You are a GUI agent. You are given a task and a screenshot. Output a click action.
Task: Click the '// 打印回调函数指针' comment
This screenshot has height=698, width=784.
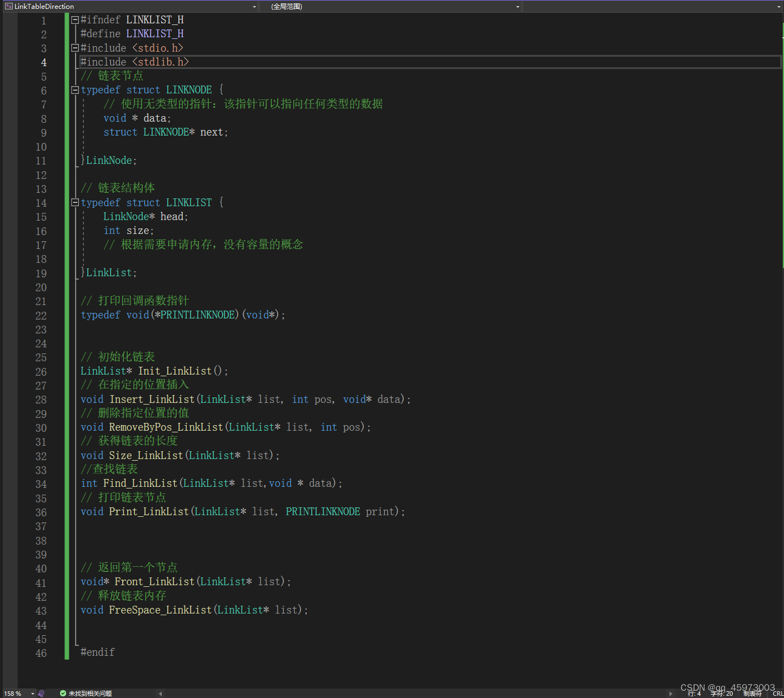coord(135,301)
